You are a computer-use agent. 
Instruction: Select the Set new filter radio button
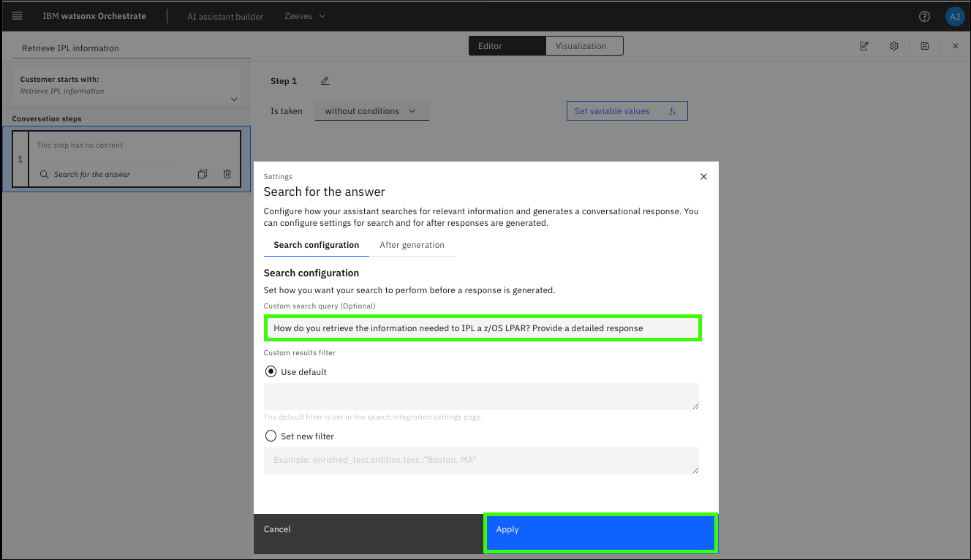coord(269,436)
